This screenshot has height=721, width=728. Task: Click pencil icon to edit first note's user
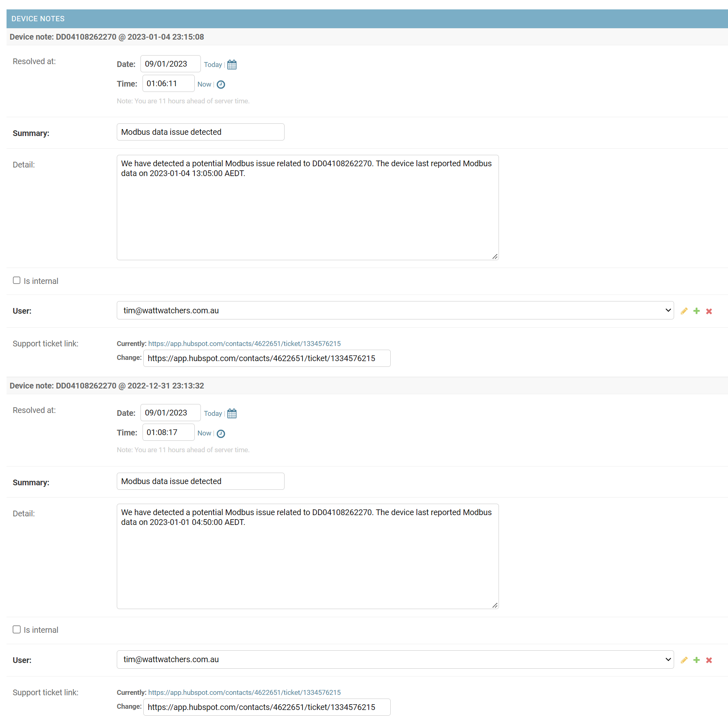684,311
